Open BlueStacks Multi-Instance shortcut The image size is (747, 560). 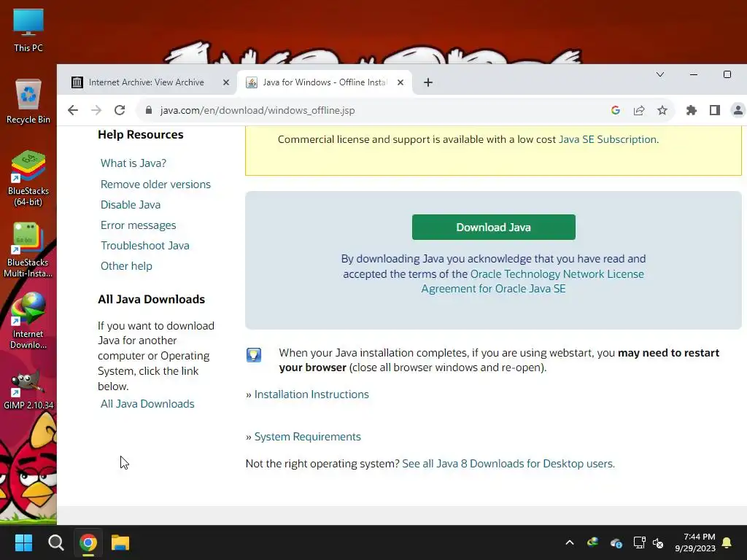[28, 250]
